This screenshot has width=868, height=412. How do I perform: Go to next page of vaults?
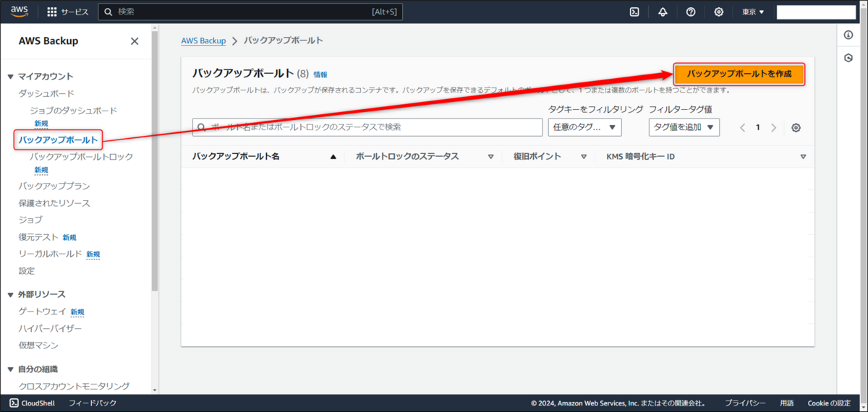pos(773,127)
